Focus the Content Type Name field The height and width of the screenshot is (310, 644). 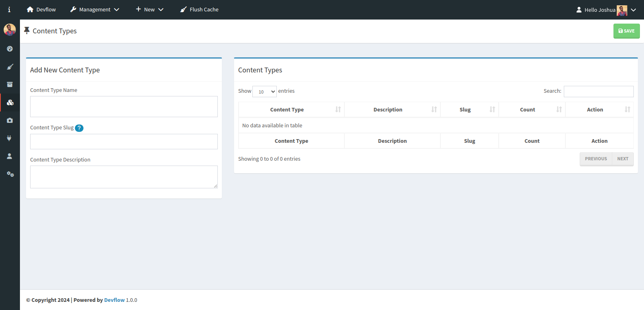tap(124, 107)
